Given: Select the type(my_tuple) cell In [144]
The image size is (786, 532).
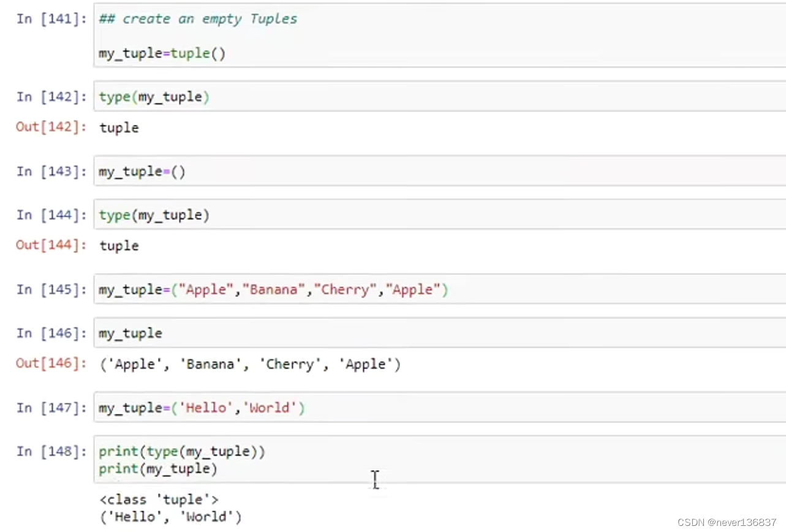Looking at the screenshot, I should (153, 214).
